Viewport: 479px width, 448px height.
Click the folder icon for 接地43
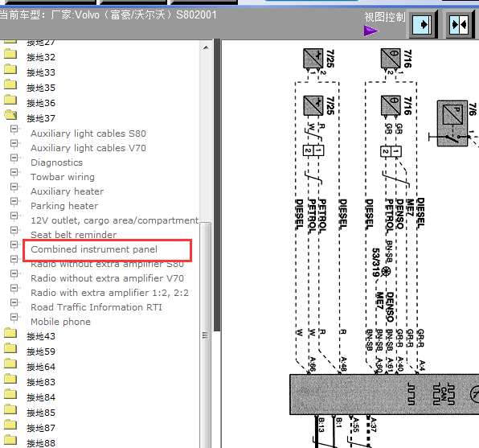(10, 333)
